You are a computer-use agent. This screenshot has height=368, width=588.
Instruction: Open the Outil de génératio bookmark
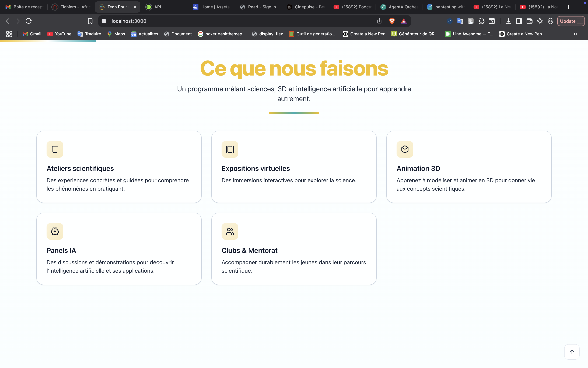312,34
